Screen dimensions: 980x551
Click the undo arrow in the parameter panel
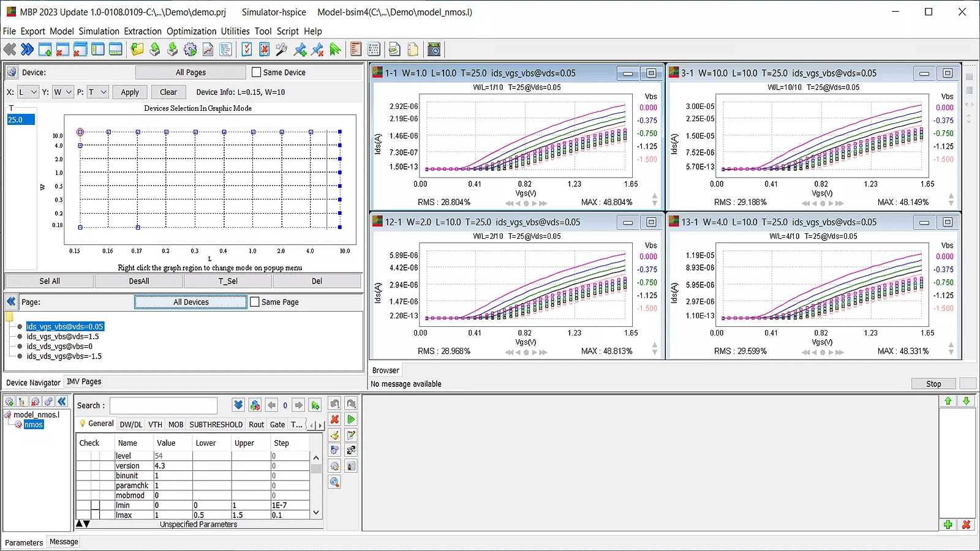(334, 403)
